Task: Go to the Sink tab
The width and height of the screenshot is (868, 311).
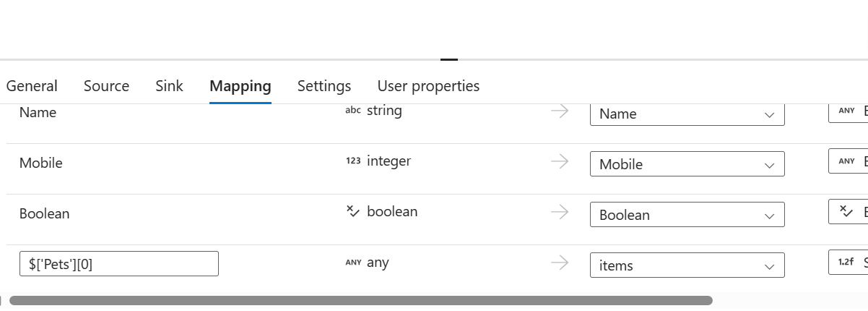Action: coord(169,86)
